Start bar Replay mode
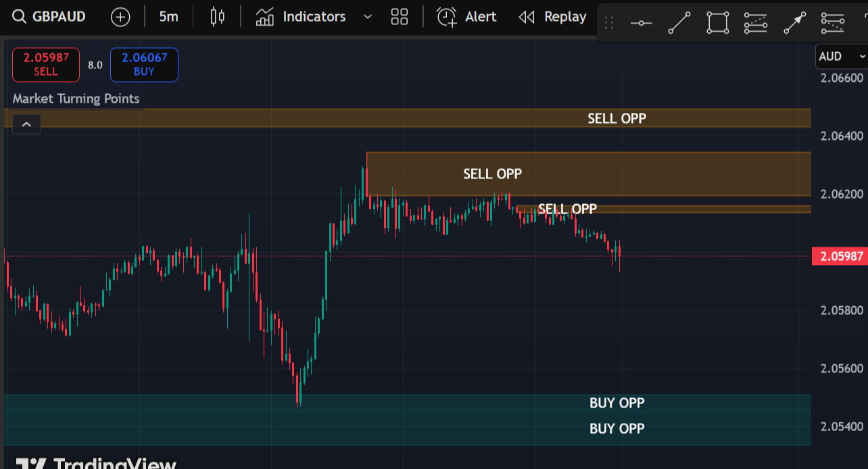 [552, 17]
